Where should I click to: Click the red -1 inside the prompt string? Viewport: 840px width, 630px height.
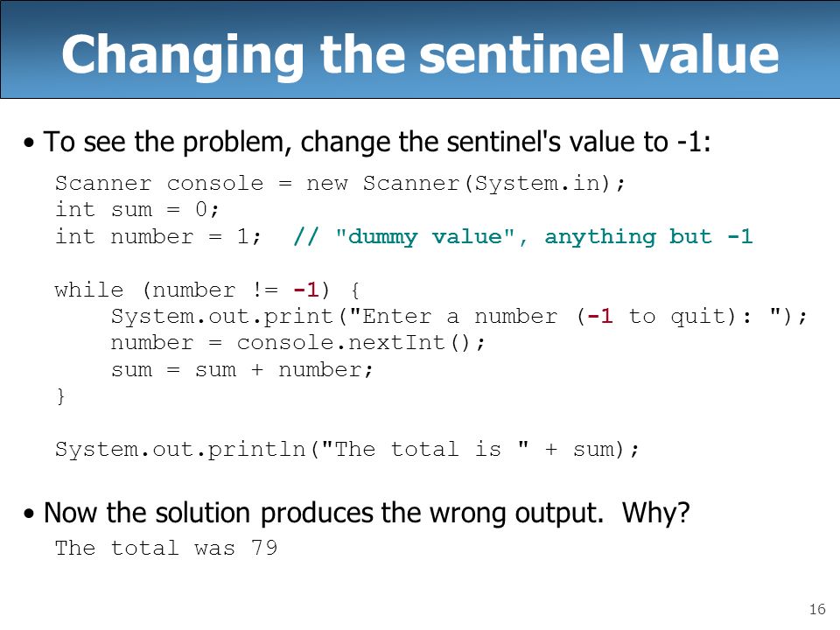(x=600, y=316)
